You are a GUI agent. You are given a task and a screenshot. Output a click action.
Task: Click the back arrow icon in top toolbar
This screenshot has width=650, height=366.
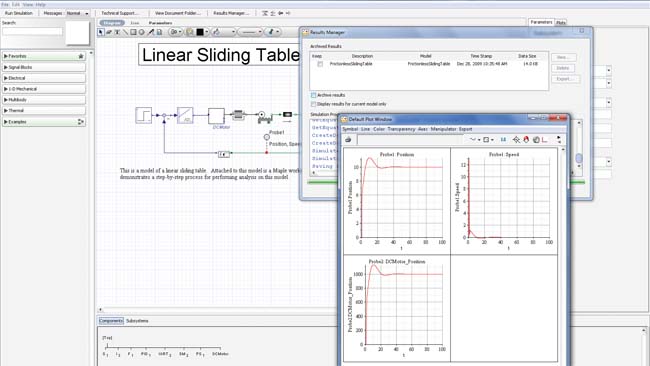coord(281,13)
